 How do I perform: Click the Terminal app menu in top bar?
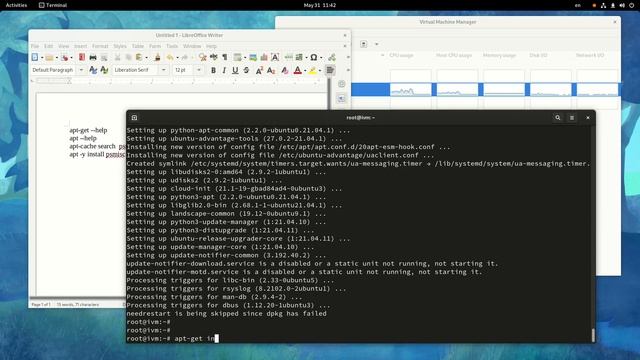click(53, 5)
